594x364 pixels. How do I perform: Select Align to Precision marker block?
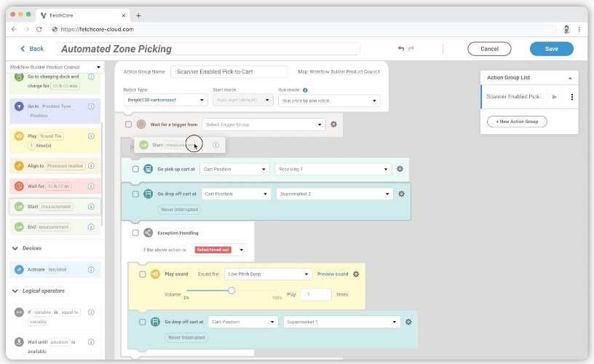coord(51,166)
